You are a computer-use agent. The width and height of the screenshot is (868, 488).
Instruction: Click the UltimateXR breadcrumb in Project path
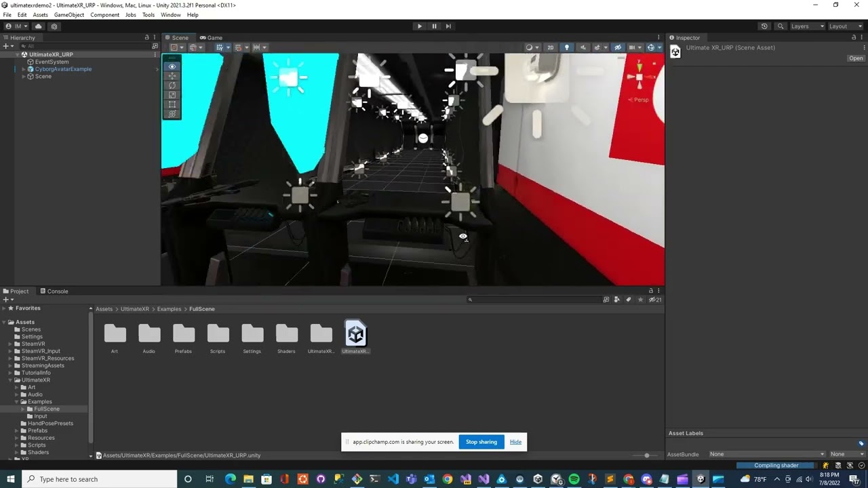pos(134,309)
